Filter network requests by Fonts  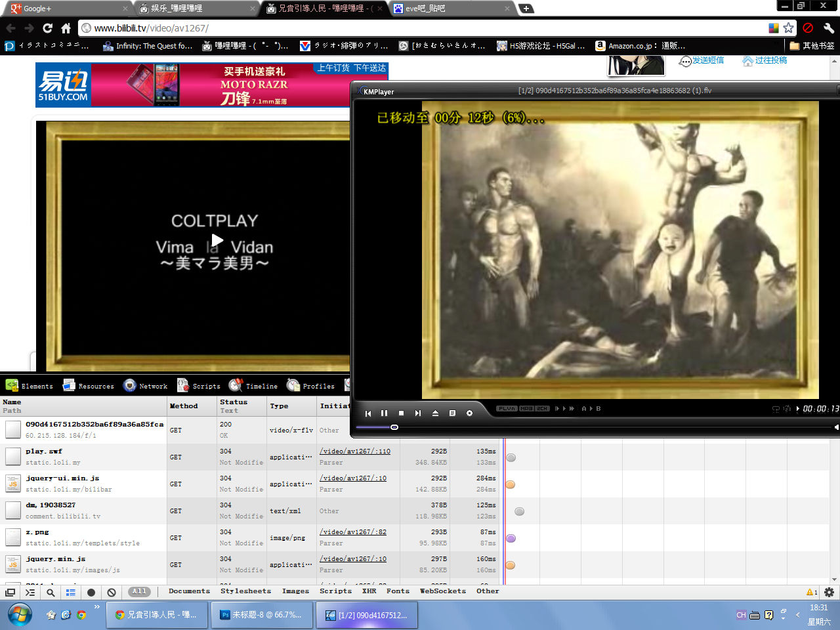398,591
